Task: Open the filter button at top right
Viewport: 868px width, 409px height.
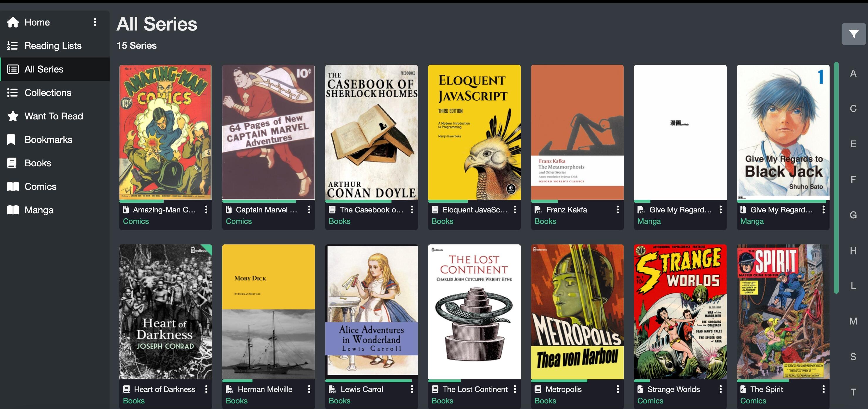Action: 853,34
